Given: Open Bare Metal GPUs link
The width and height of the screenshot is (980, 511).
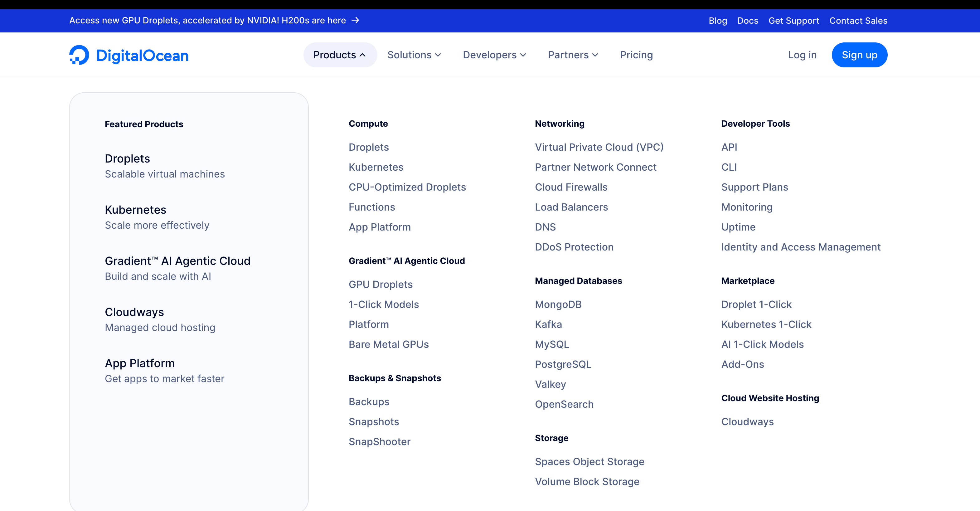Looking at the screenshot, I should 388,344.
